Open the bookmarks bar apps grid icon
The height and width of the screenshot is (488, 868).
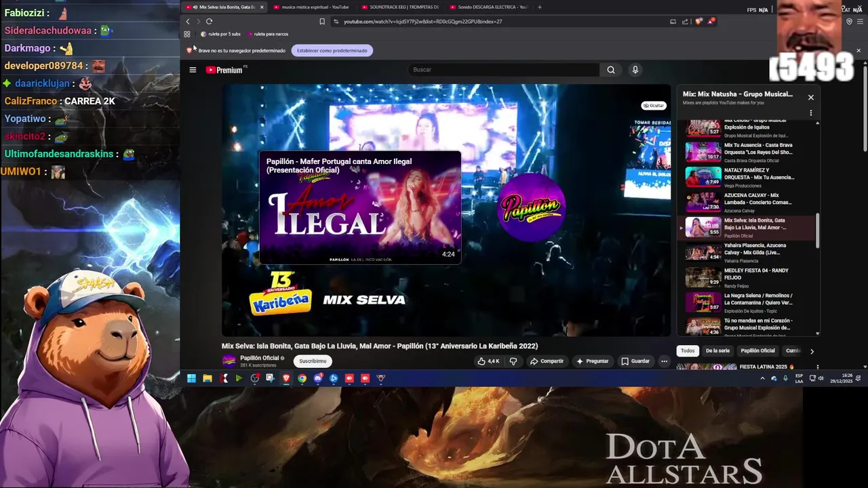(x=187, y=34)
